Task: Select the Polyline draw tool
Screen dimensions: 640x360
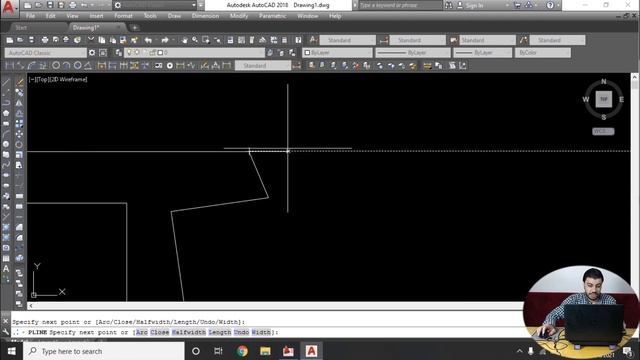Action: coord(6,102)
